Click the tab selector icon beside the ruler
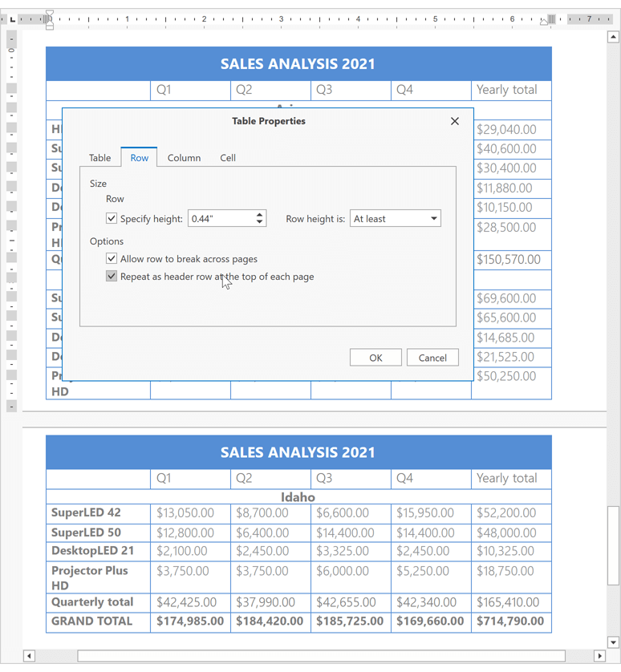Viewport: 621px width, 672px height. pos(13,19)
